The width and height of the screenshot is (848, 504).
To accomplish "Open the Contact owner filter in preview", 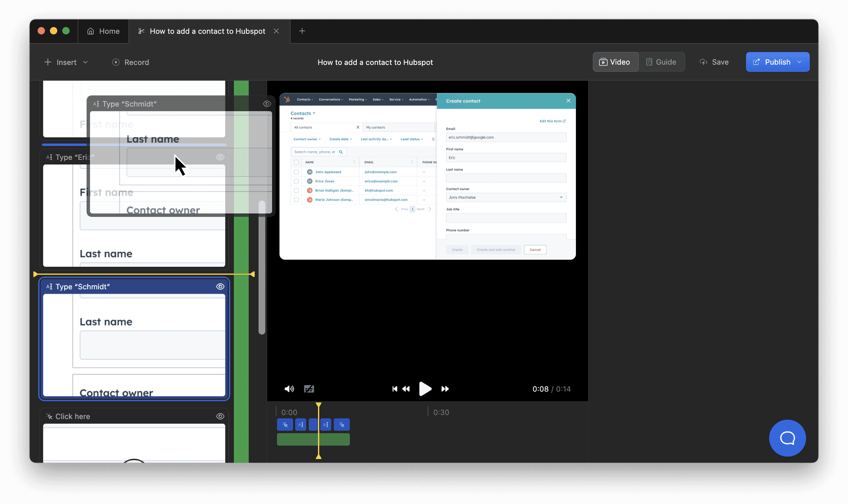I will 307,139.
